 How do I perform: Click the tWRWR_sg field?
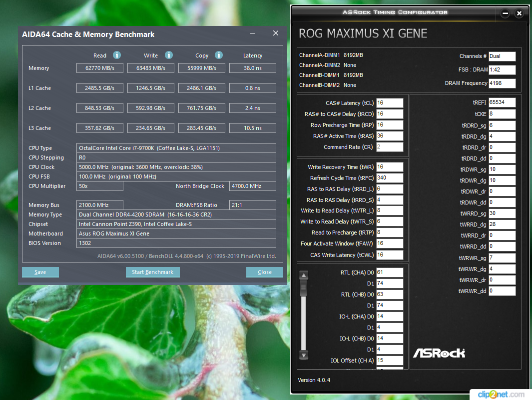502,257
